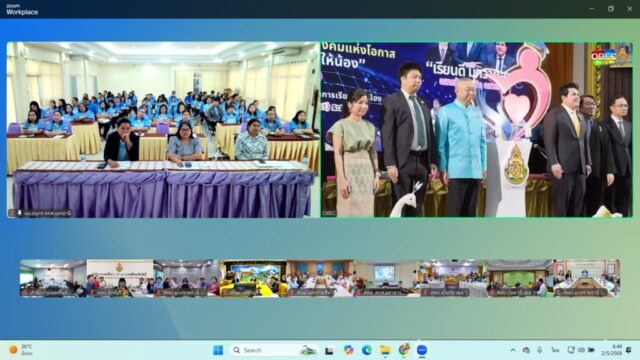
Task: Open Task View from the taskbar
Action: point(329,350)
